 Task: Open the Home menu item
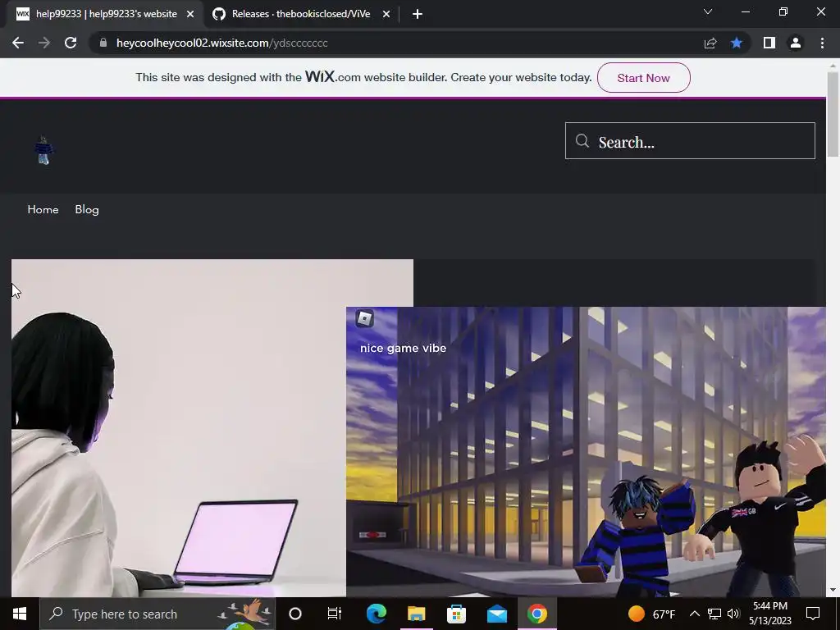pos(43,209)
